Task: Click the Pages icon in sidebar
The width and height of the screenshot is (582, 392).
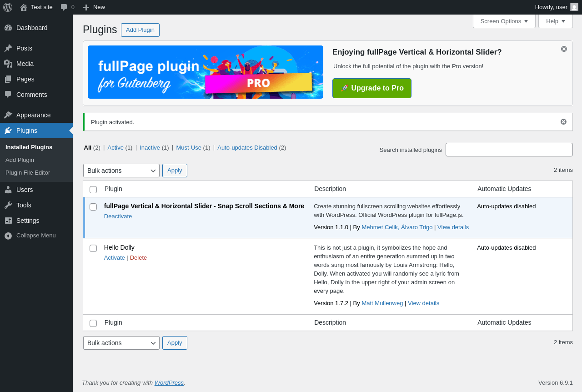Action: pos(8,79)
